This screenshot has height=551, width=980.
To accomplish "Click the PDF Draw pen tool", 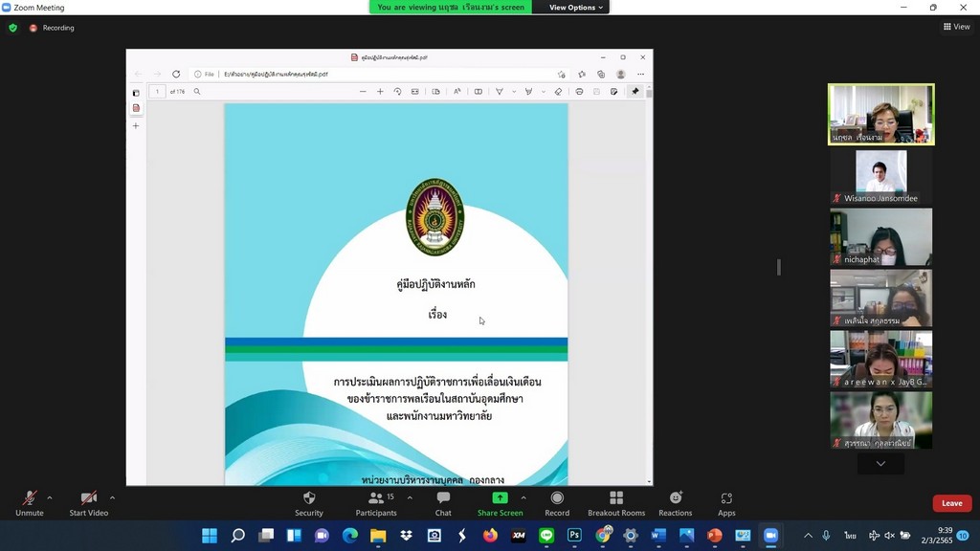I will [x=500, y=91].
